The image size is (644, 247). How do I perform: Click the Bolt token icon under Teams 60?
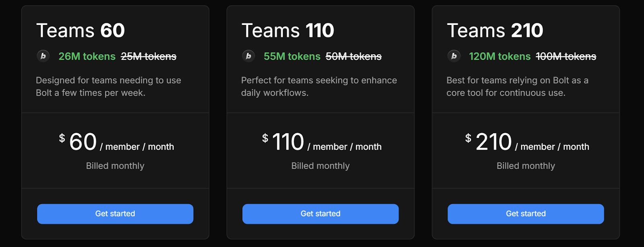[43, 56]
